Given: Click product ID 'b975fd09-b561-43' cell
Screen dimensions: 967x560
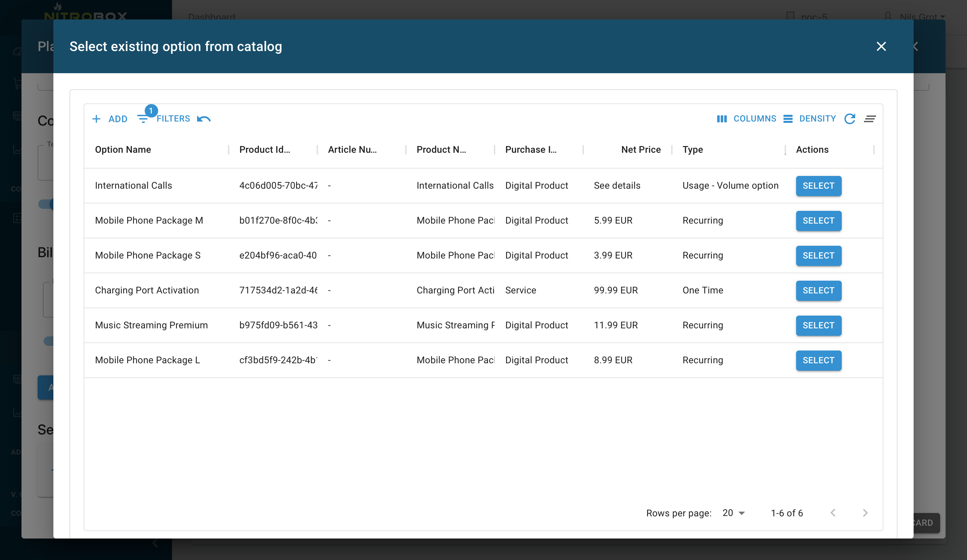Looking at the screenshot, I should [x=278, y=325].
